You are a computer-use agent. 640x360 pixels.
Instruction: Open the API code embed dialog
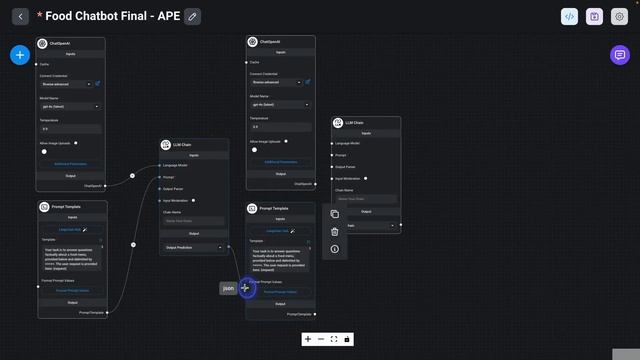pyautogui.click(x=569, y=17)
